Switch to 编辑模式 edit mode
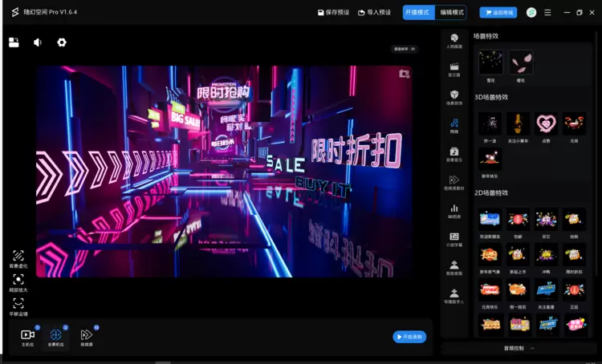 point(452,12)
